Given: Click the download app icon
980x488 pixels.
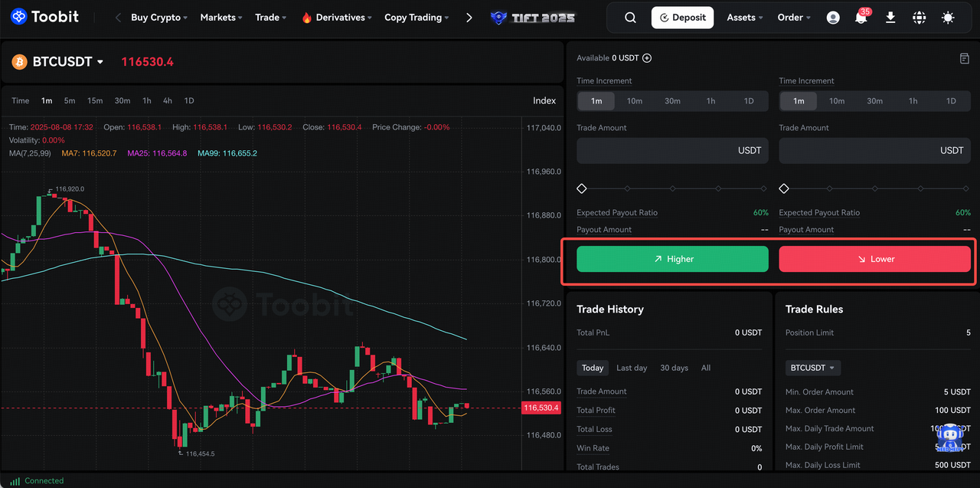Looking at the screenshot, I should (x=890, y=18).
